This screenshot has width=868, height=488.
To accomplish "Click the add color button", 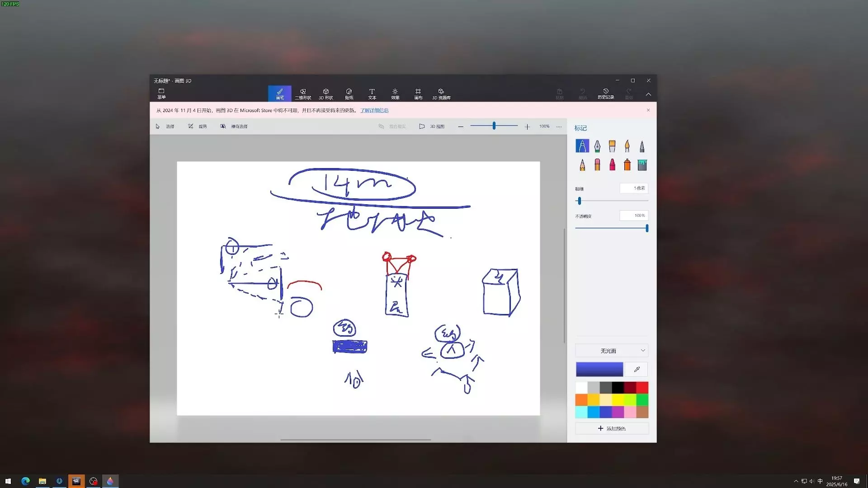I will tap(611, 428).
